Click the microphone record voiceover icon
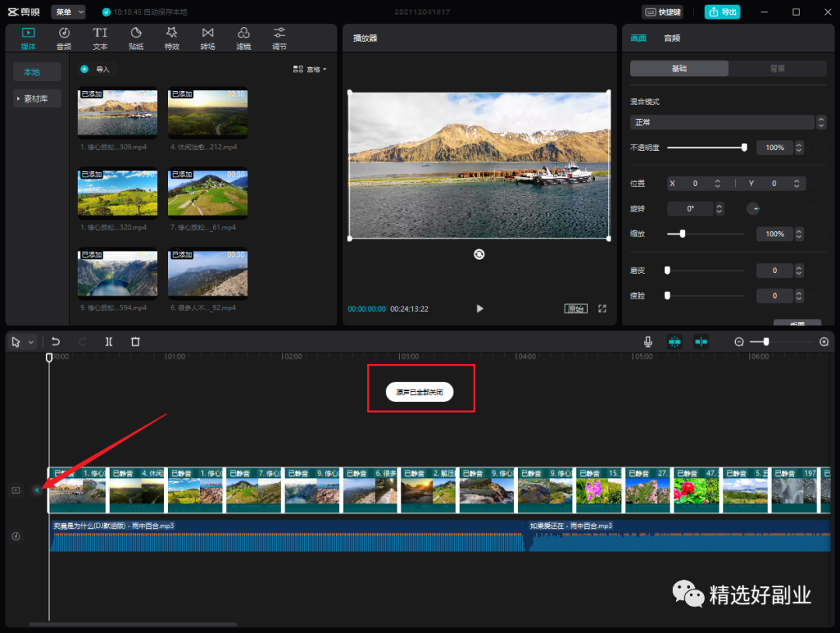Screen dimensions: 840x633 click(x=648, y=341)
